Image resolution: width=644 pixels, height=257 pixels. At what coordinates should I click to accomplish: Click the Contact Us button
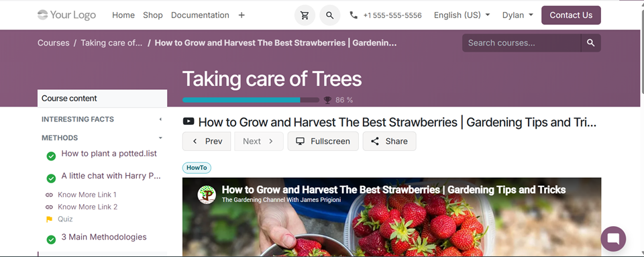pyautogui.click(x=571, y=15)
